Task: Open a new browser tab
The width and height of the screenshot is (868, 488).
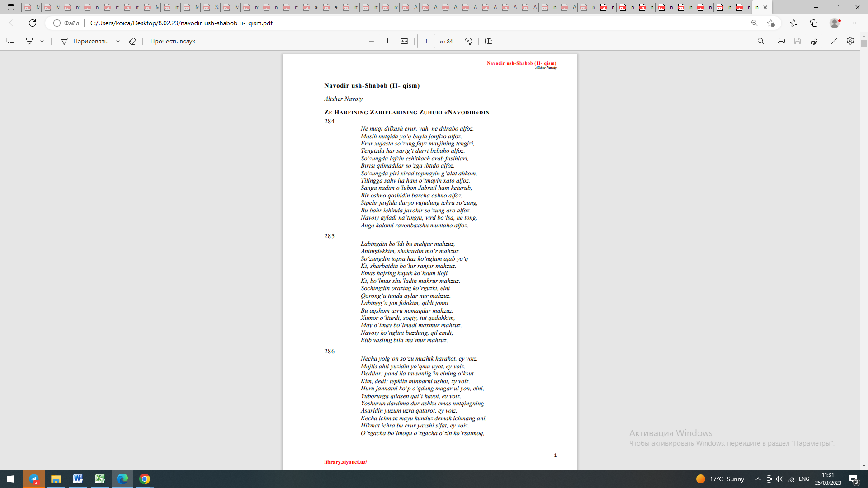Action: point(780,7)
